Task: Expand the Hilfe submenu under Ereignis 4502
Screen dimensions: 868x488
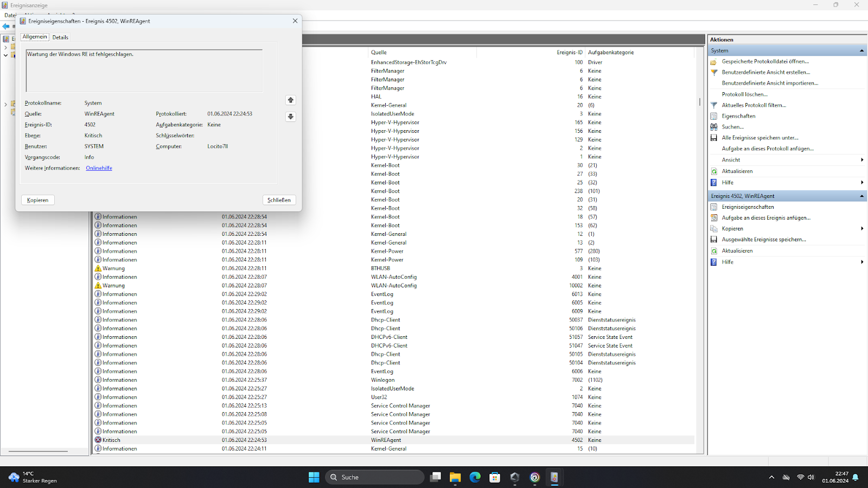Action: coord(862,262)
